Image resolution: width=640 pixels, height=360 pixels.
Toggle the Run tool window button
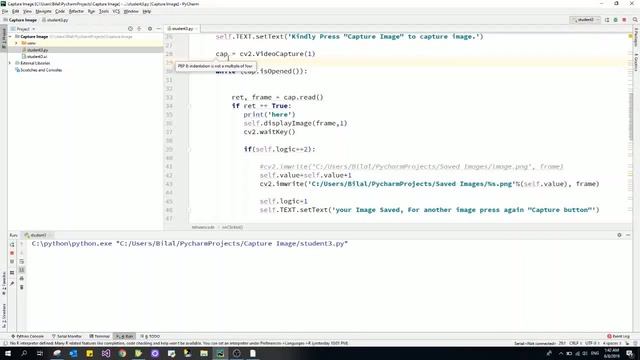click(124, 337)
